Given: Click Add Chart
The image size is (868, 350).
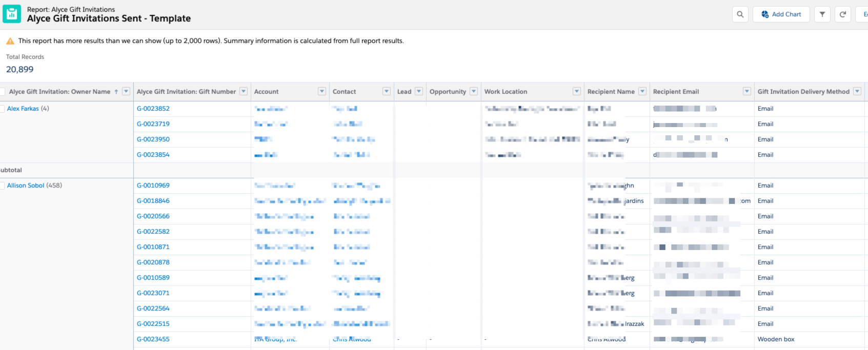Looking at the screenshot, I should coord(781,14).
